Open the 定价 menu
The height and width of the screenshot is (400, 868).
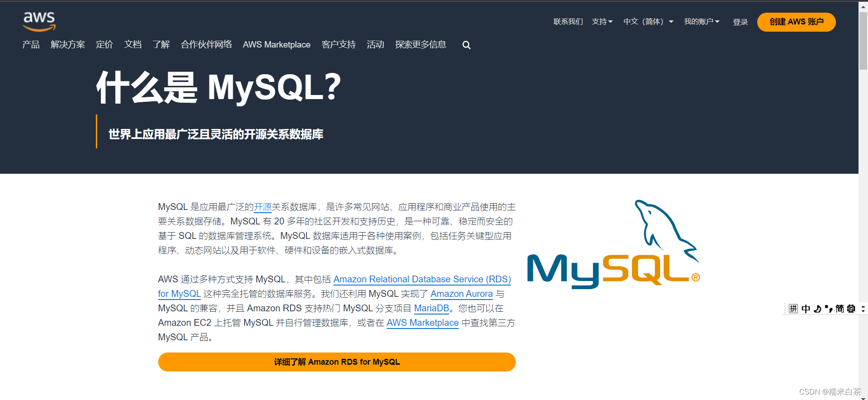point(104,44)
